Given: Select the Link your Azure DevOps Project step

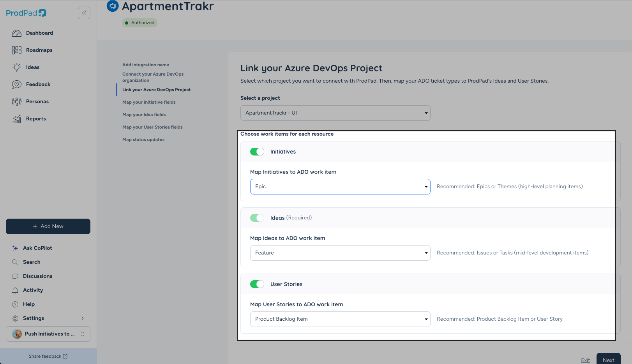Looking at the screenshot, I should point(156,90).
